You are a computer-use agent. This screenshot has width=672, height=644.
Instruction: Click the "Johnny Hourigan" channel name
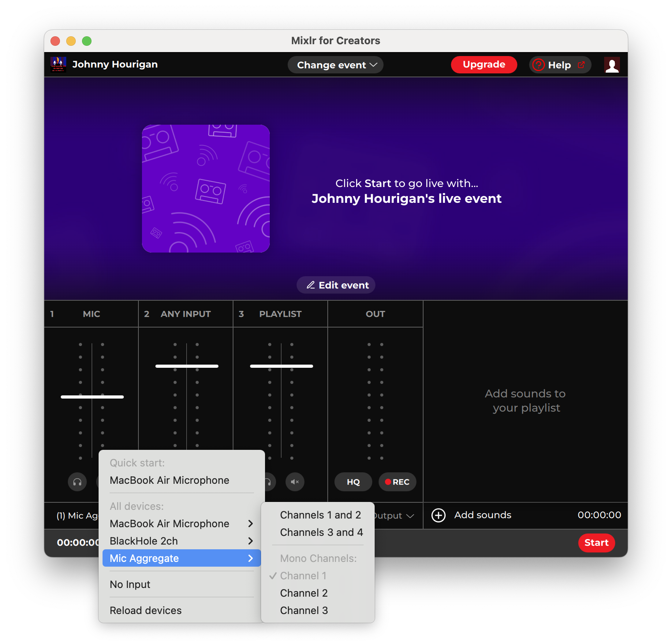click(115, 64)
